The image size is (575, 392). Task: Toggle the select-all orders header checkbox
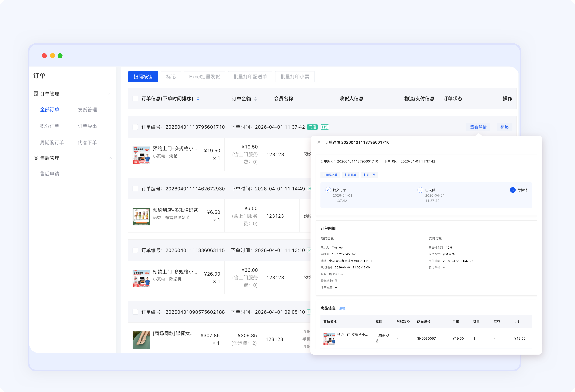click(x=135, y=98)
